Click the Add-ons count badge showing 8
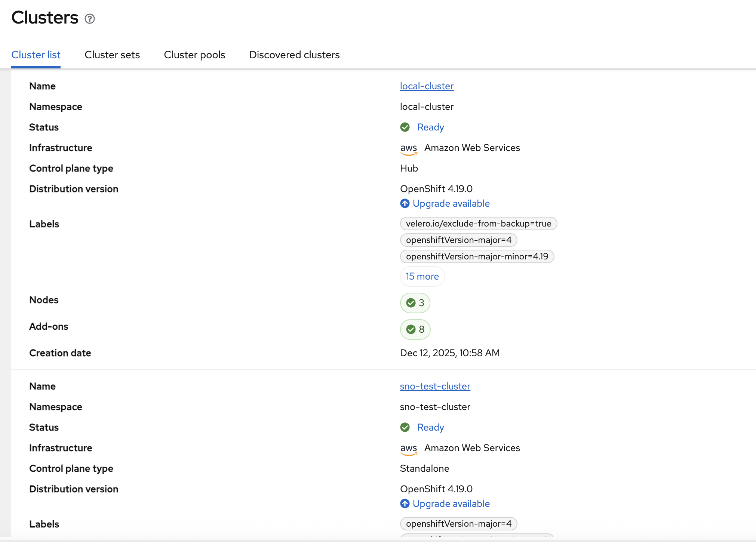This screenshot has height=542, width=756. [x=415, y=329]
